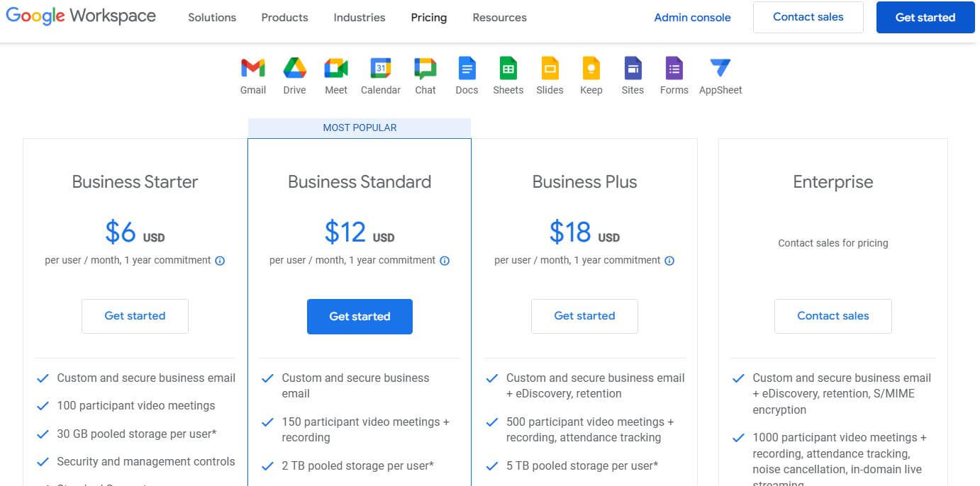This screenshot has width=980, height=486.
Task: Click the info icon under Business Plus pricing
Action: click(669, 261)
